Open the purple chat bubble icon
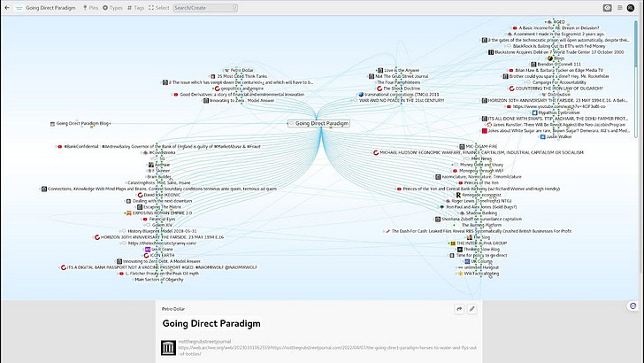The width and height of the screenshot is (644, 363). [x=632, y=305]
